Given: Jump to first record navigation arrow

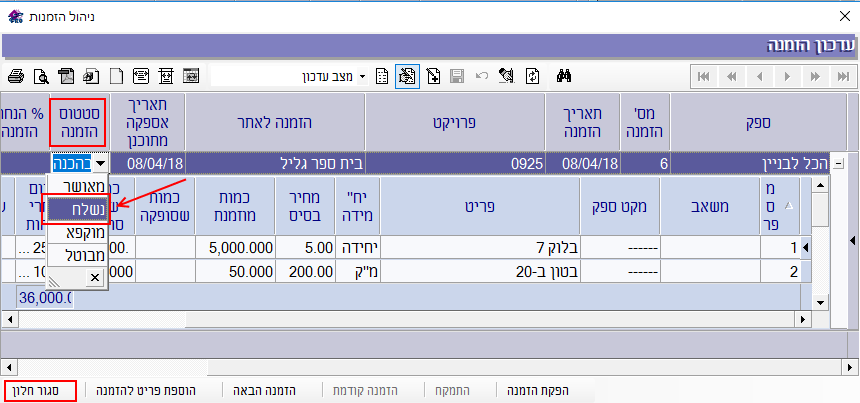Looking at the screenshot, I should pyautogui.click(x=704, y=76).
